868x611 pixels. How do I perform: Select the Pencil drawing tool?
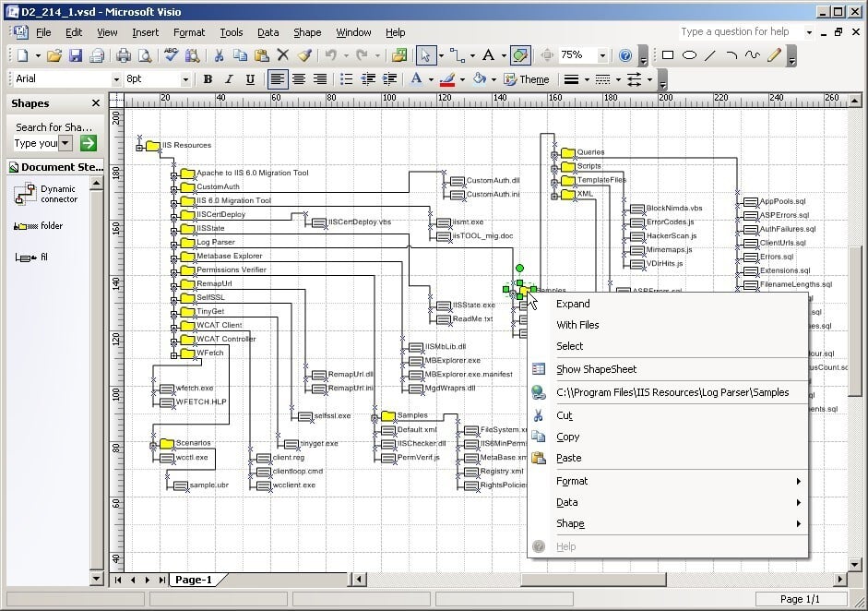coord(774,55)
